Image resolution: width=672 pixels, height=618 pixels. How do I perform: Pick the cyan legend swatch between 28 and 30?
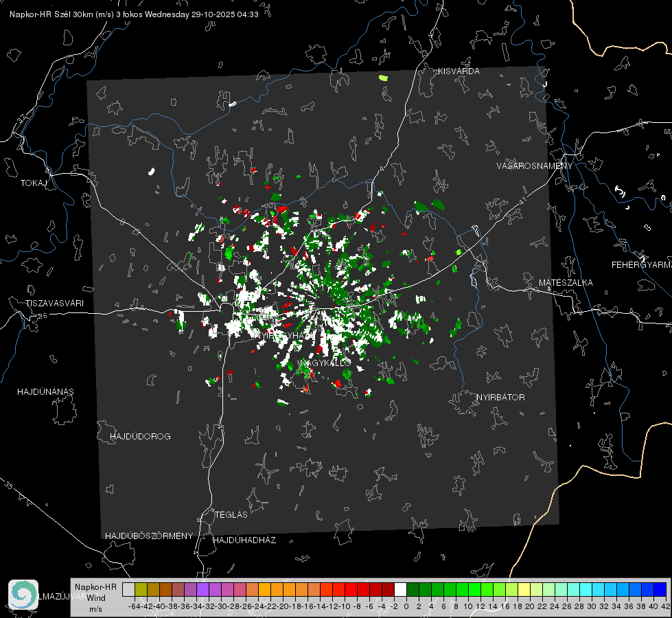coord(586,589)
